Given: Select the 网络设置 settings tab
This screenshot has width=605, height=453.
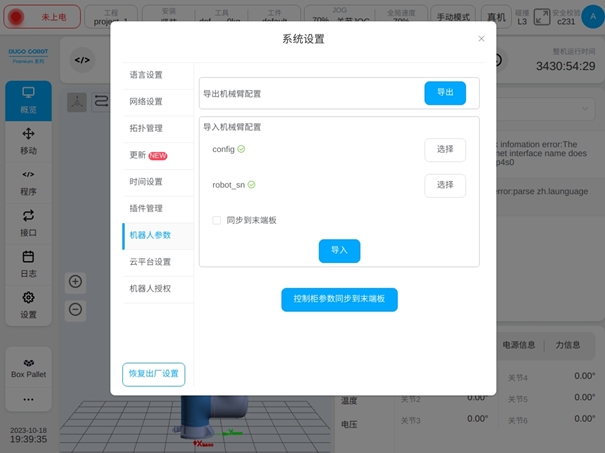Looking at the screenshot, I should (x=146, y=101).
